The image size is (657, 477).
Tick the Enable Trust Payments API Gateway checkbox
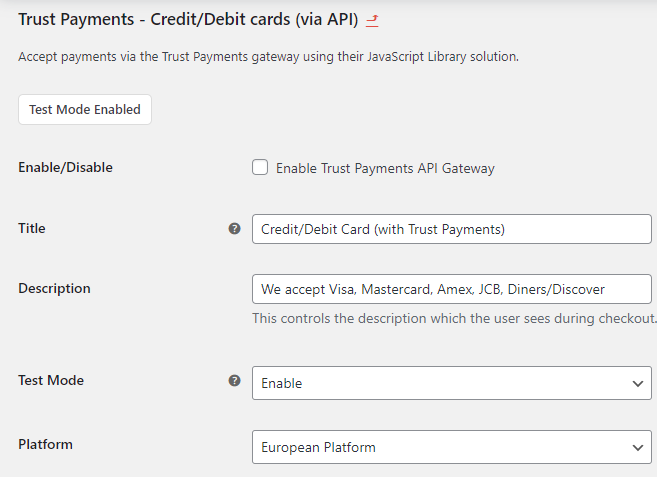[260, 168]
